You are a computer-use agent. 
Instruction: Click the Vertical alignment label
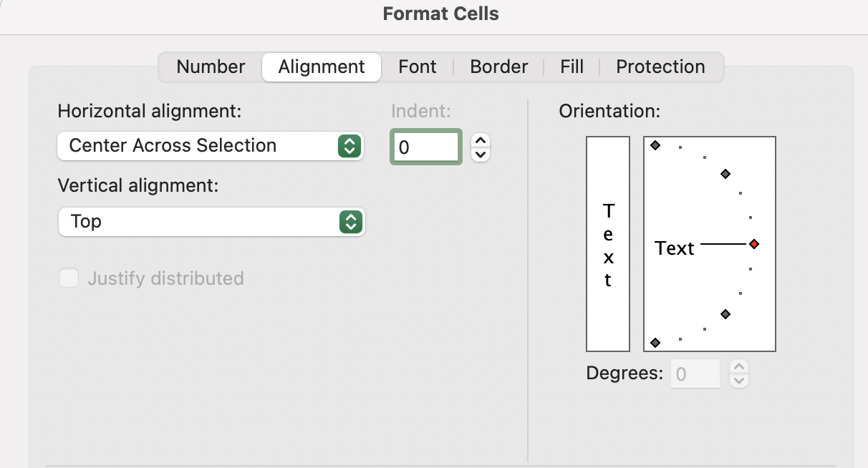click(x=138, y=185)
